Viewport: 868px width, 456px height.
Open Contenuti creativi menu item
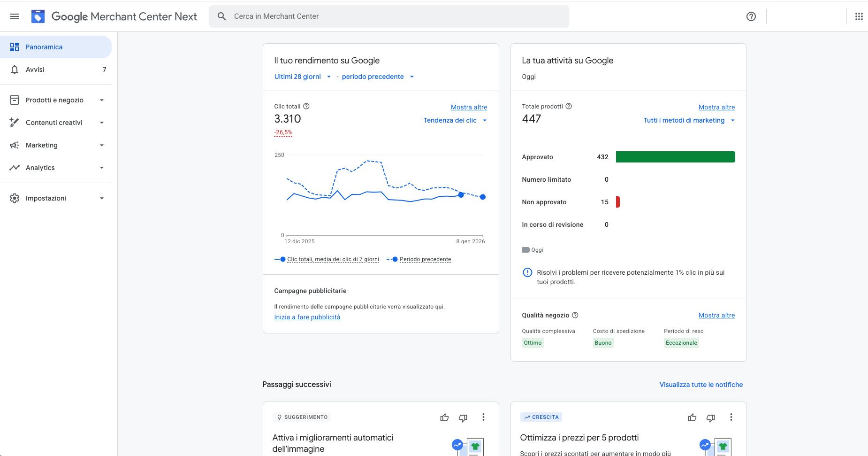click(x=56, y=123)
